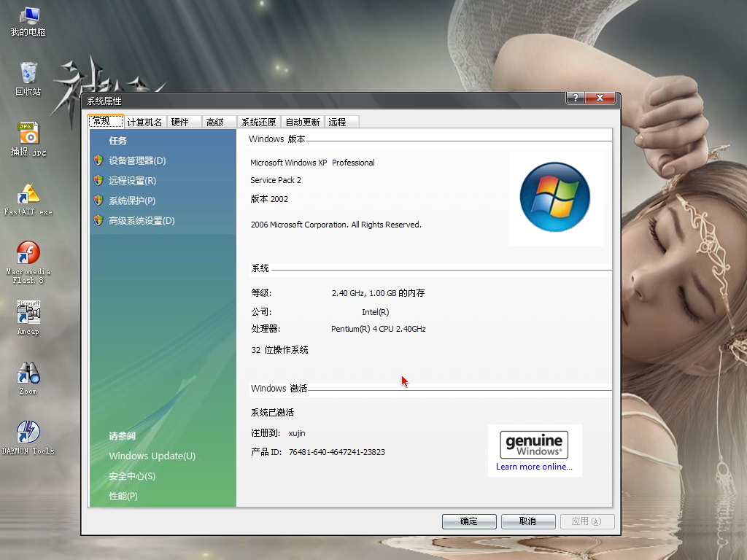Image resolution: width=747 pixels, height=560 pixels.
Task: Click the shield icon beside 远程设置(R)
Action: pos(98,181)
